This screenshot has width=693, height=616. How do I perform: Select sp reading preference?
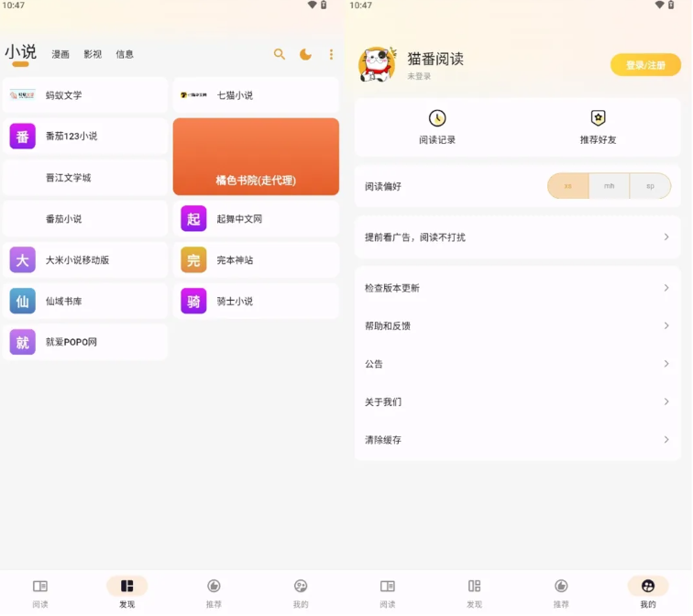coord(650,186)
